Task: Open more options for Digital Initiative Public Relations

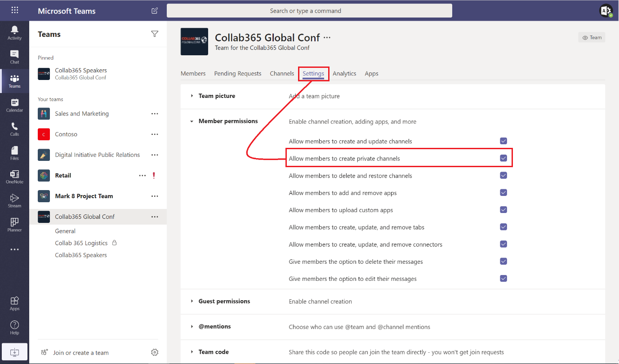Action: click(155, 155)
